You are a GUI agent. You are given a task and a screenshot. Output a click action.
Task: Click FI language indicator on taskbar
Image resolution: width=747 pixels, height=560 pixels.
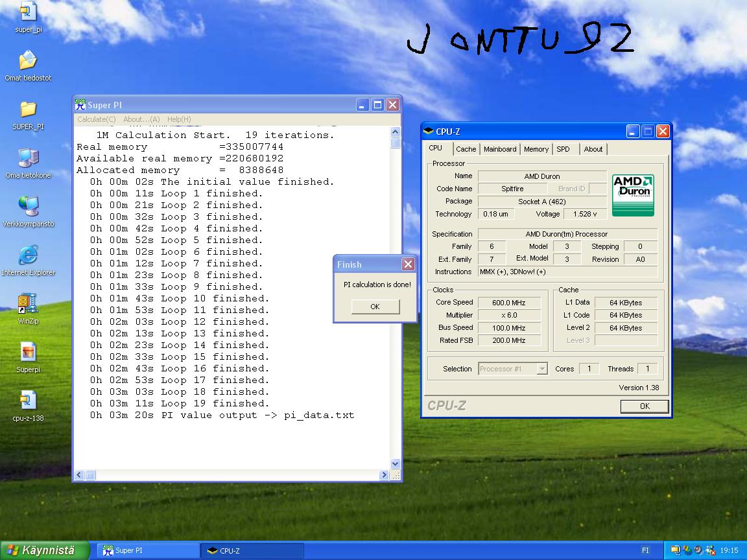pos(646,550)
